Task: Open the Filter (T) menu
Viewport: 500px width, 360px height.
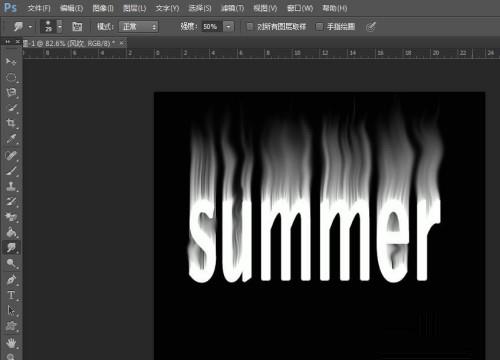Action: pos(232,8)
